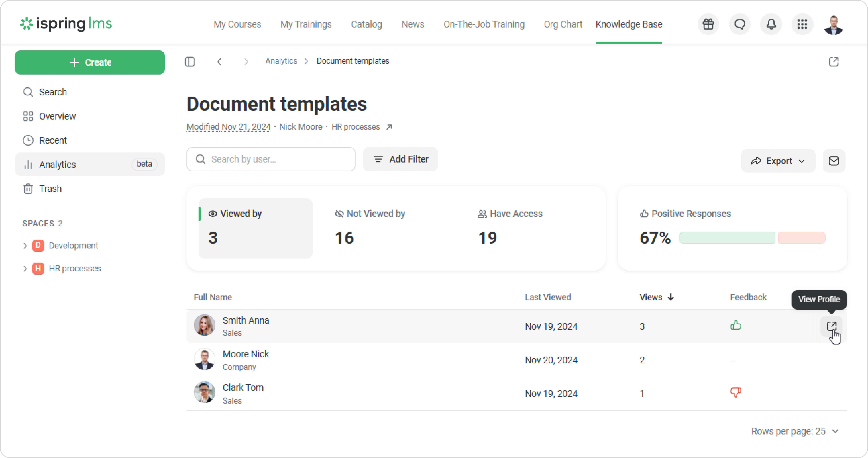The image size is (868, 458).
Task: Open the Export dropdown
Action: coord(778,161)
